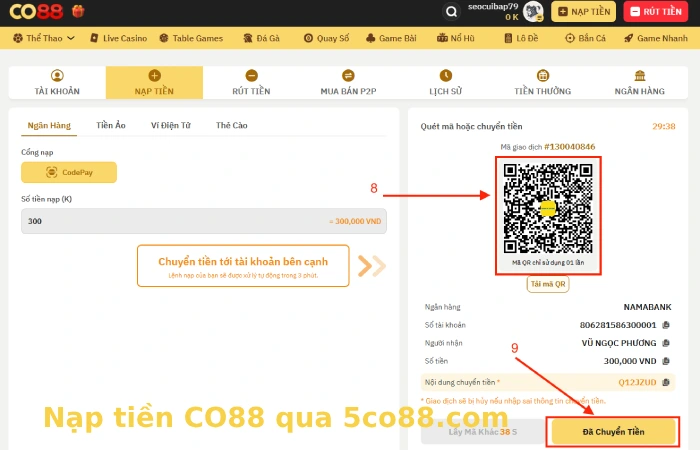700x450 pixels.
Task: Select the Ví Điện Tử payment tab
Action: click(171, 125)
